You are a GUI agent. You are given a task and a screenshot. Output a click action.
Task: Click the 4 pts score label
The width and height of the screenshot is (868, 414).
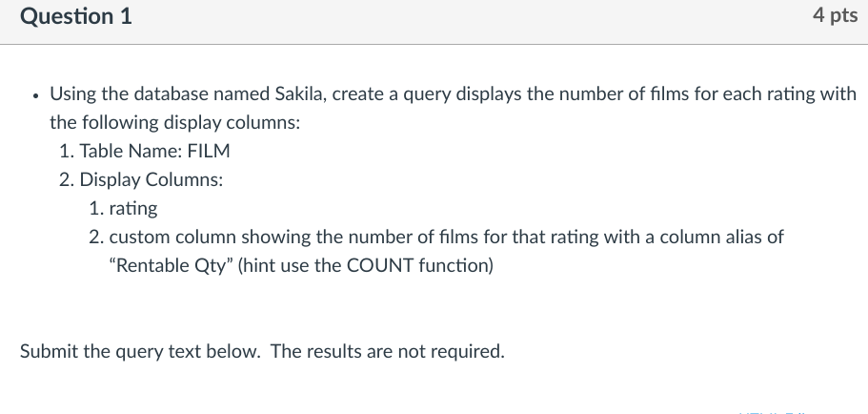[835, 15]
